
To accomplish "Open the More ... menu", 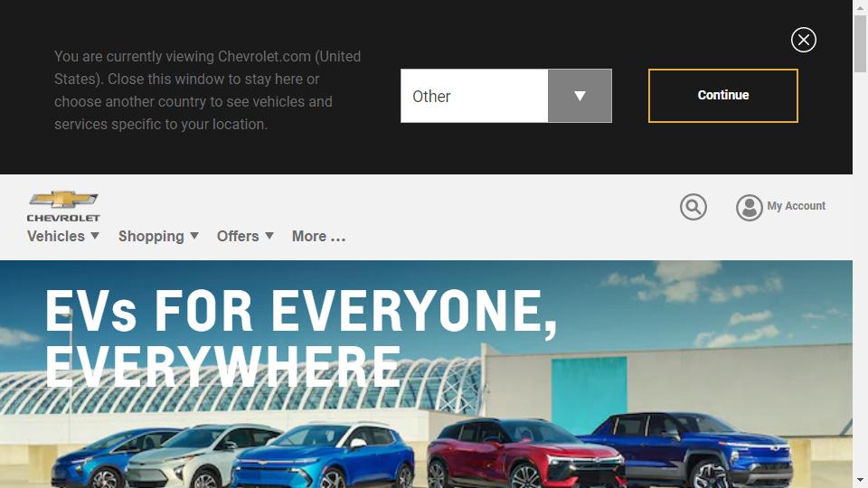I will (x=319, y=236).
